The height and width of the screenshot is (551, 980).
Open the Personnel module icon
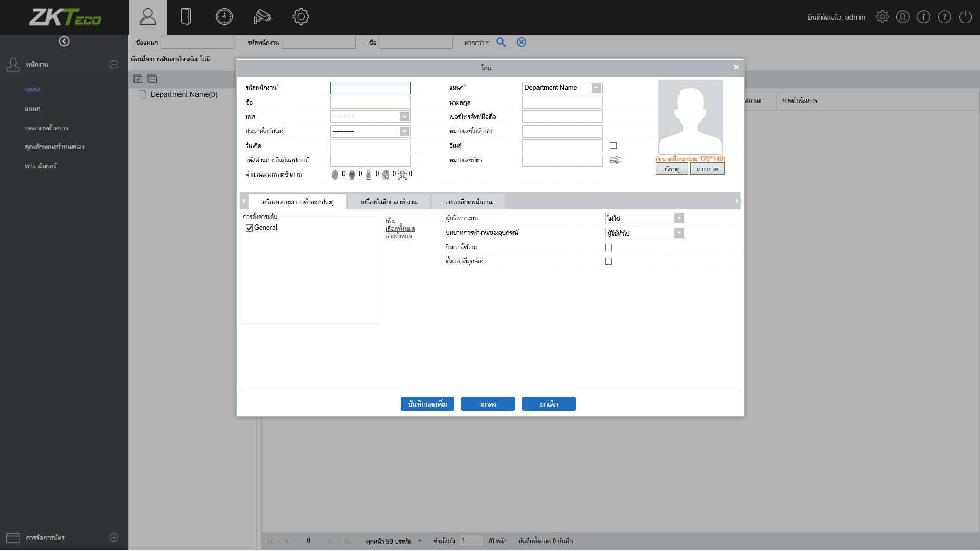click(x=148, y=17)
